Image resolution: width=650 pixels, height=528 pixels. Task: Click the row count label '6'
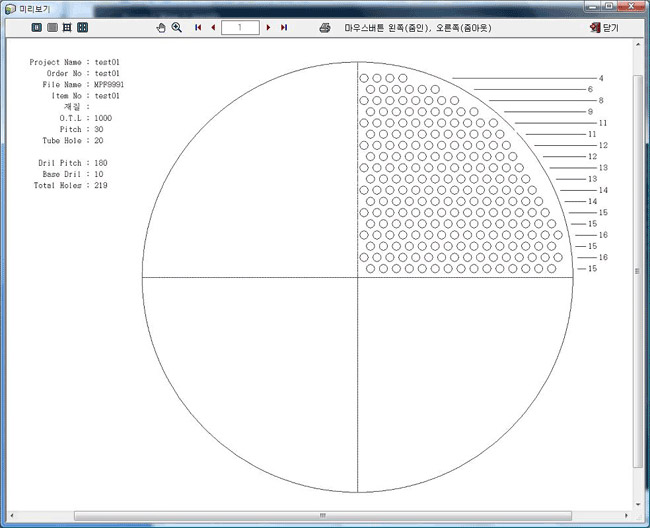point(590,89)
